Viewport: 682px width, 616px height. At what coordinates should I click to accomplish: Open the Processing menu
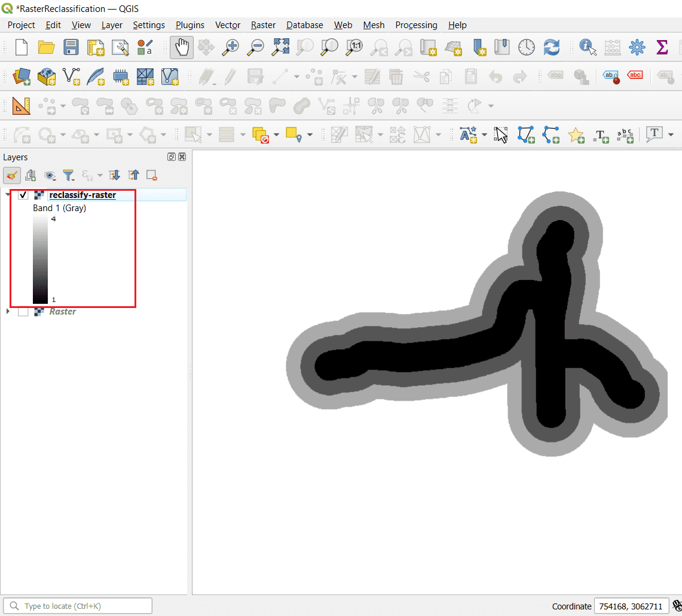(x=416, y=25)
